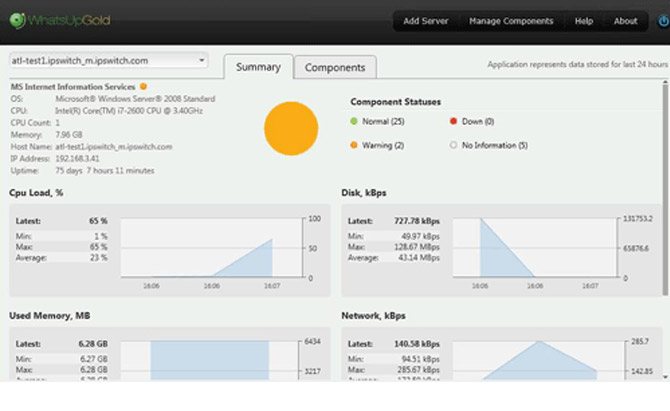Click the Host Name value text
This screenshot has height=411, width=670.
click(114, 147)
